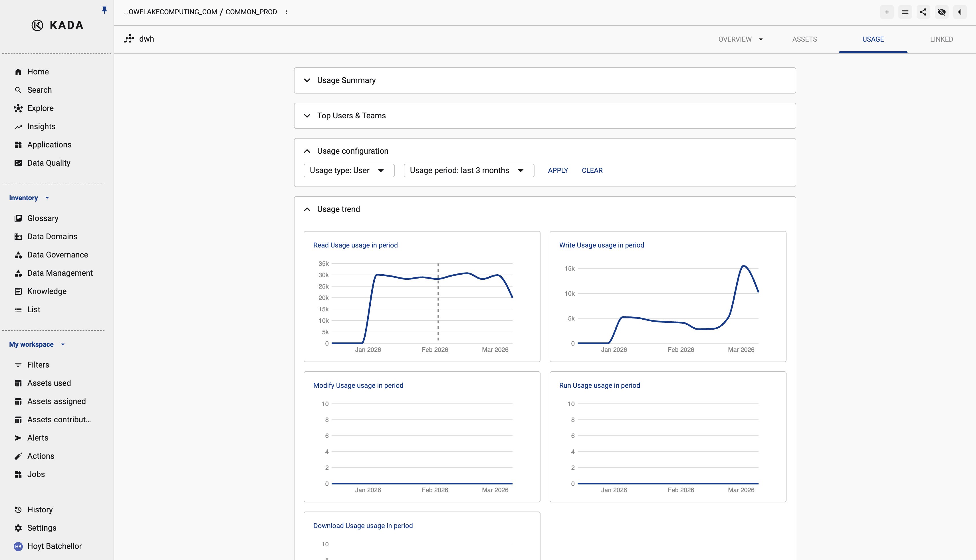Go to Data Quality in sidebar
Image resolution: width=976 pixels, height=560 pixels.
pyautogui.click(x=49, y=163)
